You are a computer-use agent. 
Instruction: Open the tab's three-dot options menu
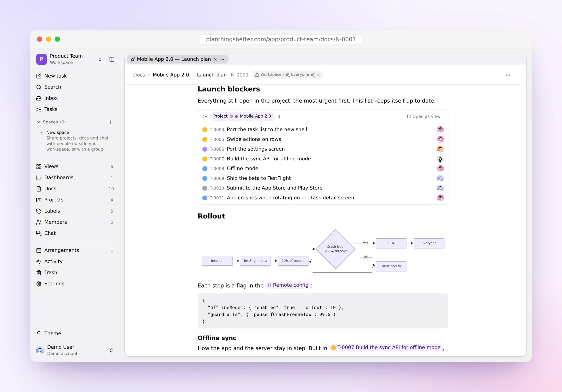click(222, 59)
